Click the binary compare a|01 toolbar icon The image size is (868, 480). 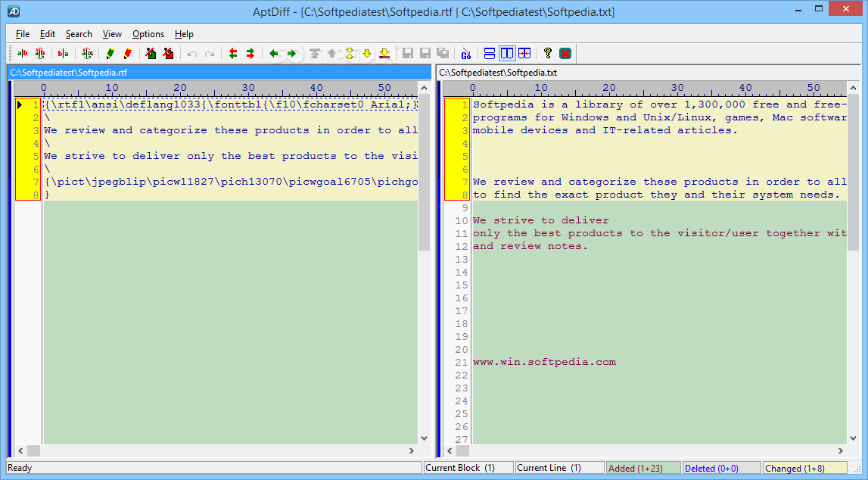click(x=87, y=53)
